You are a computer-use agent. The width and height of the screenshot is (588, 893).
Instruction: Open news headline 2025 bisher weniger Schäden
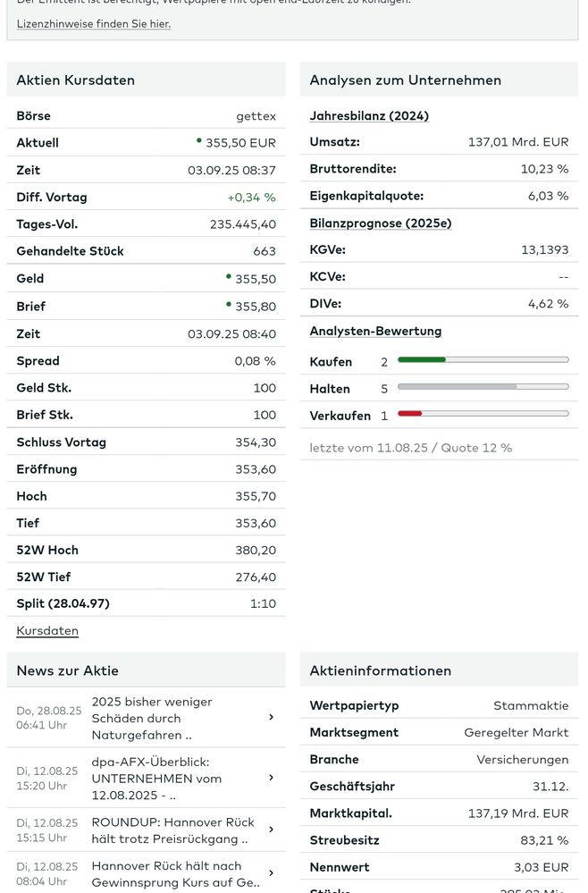(x=152, y=718)
